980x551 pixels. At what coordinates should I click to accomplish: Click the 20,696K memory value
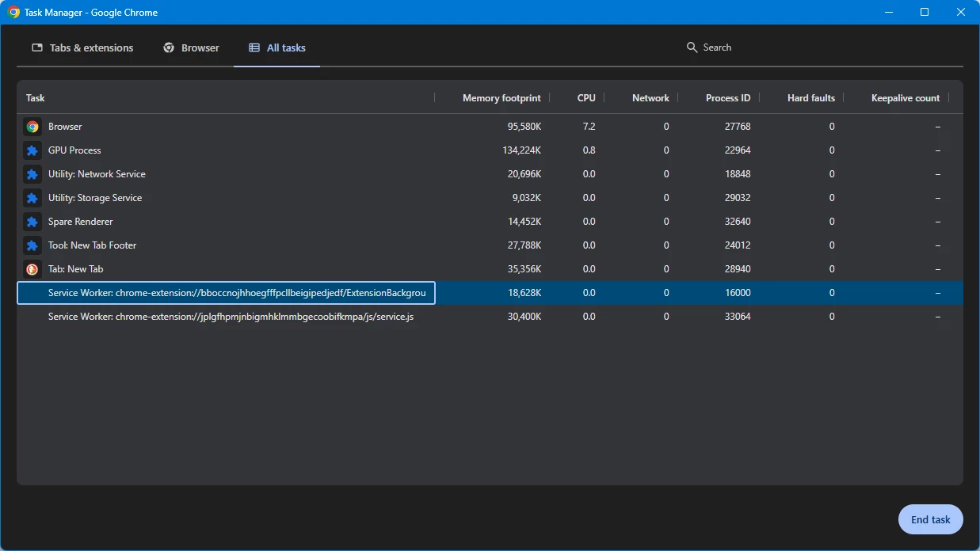524,174
